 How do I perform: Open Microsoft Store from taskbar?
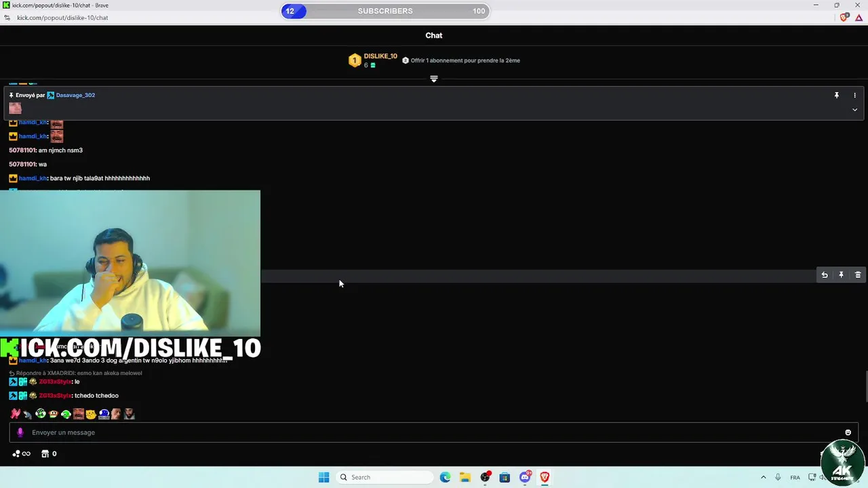[505, 477]
